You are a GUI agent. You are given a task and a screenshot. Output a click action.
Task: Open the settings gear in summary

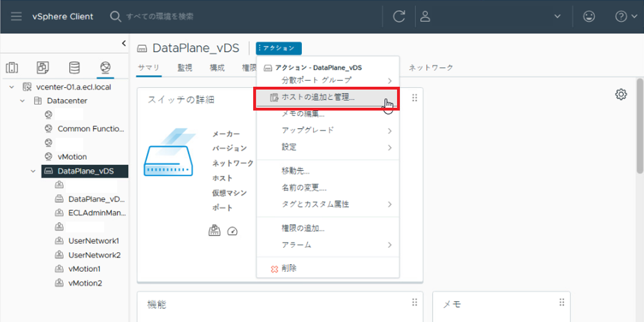click(x=621, y=95)
